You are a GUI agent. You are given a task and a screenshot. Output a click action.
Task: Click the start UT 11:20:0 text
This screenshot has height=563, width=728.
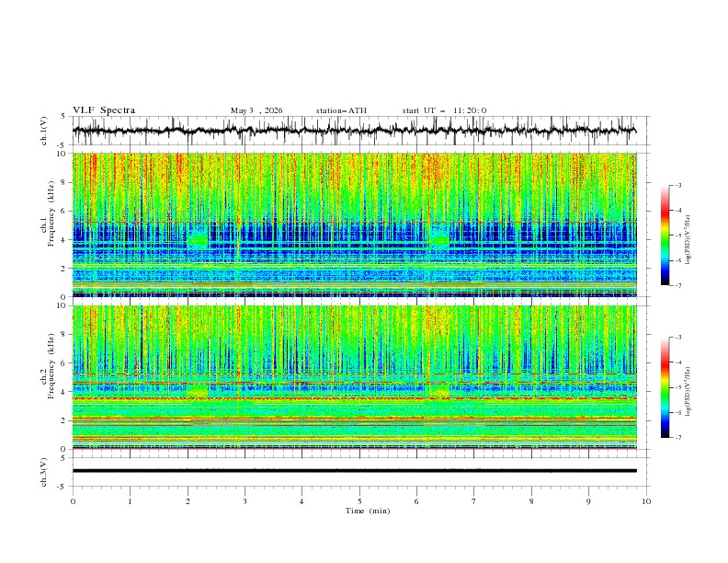(x=444, y=110)
